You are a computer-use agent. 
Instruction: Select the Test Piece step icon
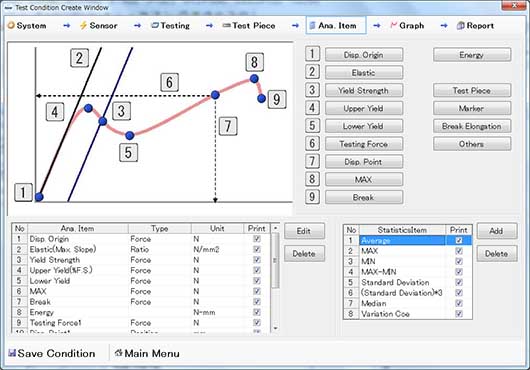click(x=226, y=25)
